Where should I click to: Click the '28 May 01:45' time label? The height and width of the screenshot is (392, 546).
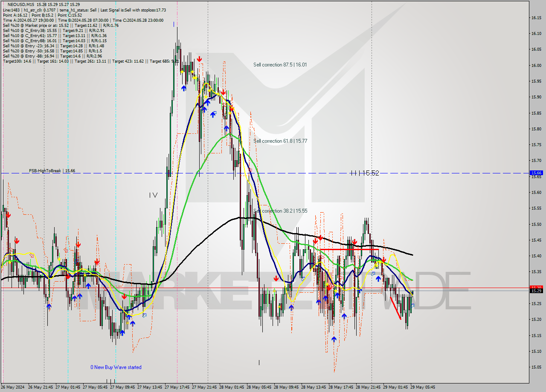(x=232, y=387)
